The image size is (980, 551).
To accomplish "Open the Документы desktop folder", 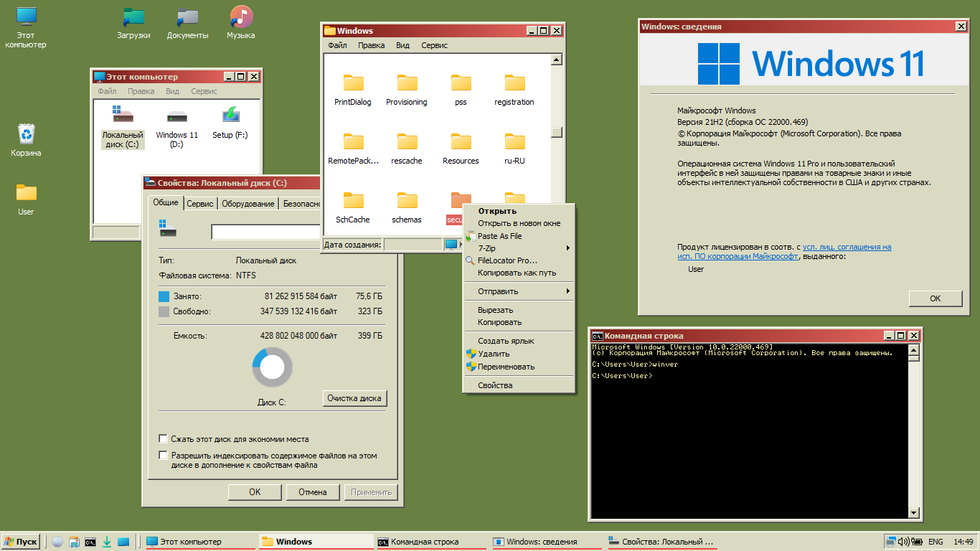I will point(187,24).
